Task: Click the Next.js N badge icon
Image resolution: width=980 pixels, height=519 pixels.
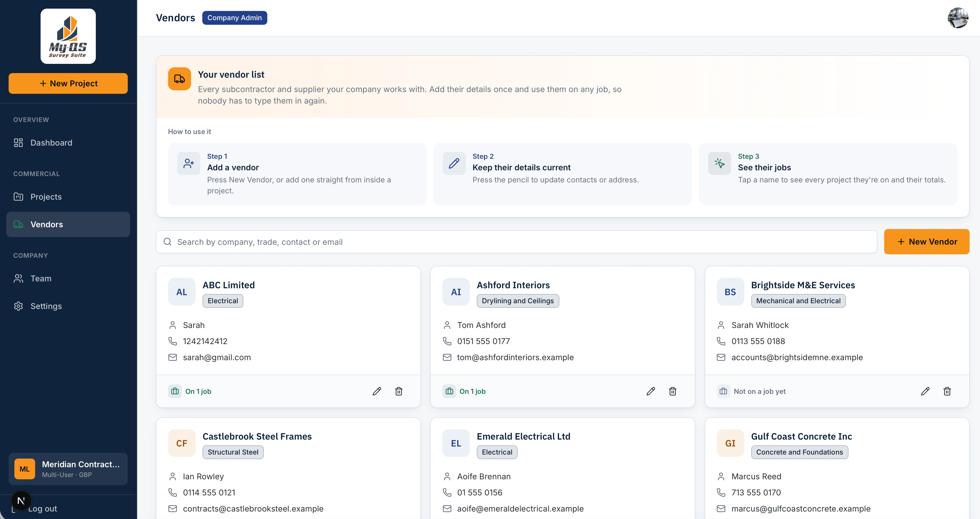Action: (21, 500)
